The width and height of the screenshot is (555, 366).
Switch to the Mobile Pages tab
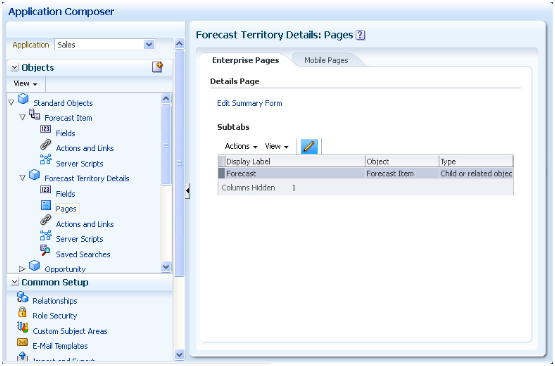pos(326,60)
